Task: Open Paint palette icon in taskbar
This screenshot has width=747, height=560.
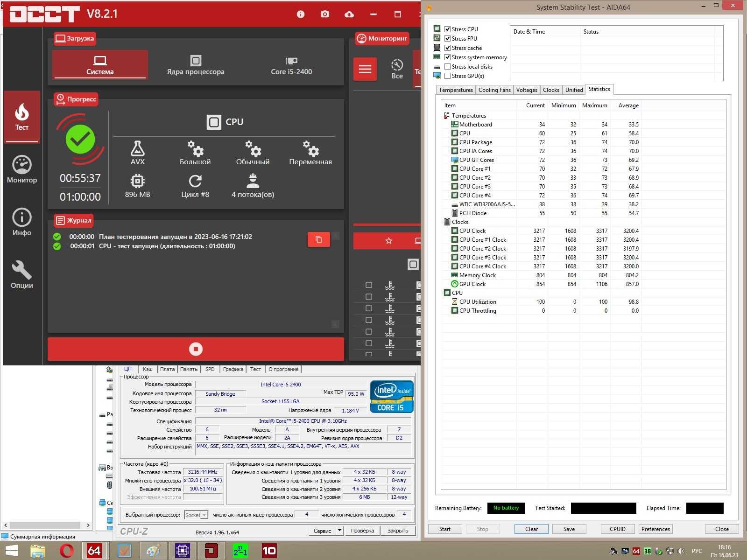Action: coord(153,551)
